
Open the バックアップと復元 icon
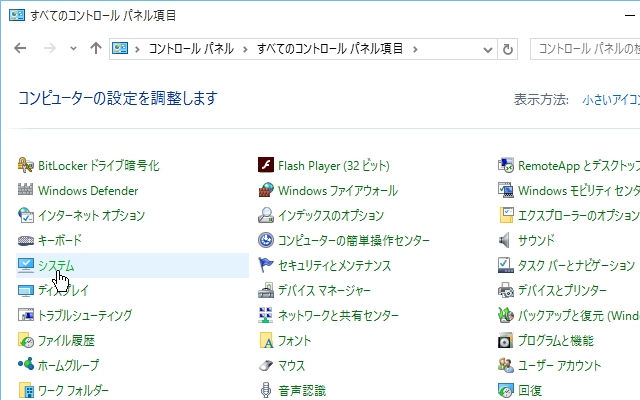click(x=506, y=315)
